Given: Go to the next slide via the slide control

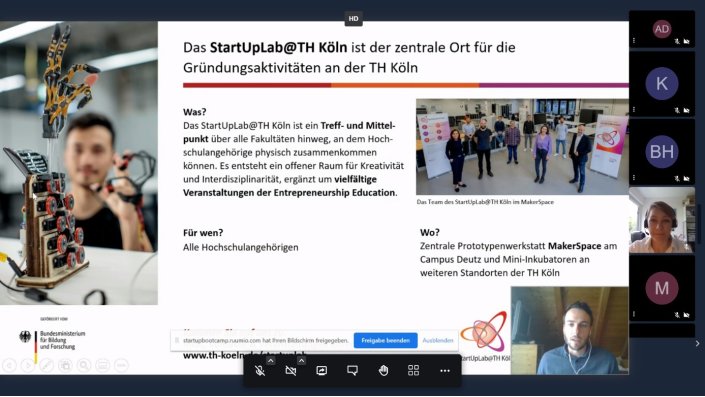Looking at the screenshot, I should point(28,365).
